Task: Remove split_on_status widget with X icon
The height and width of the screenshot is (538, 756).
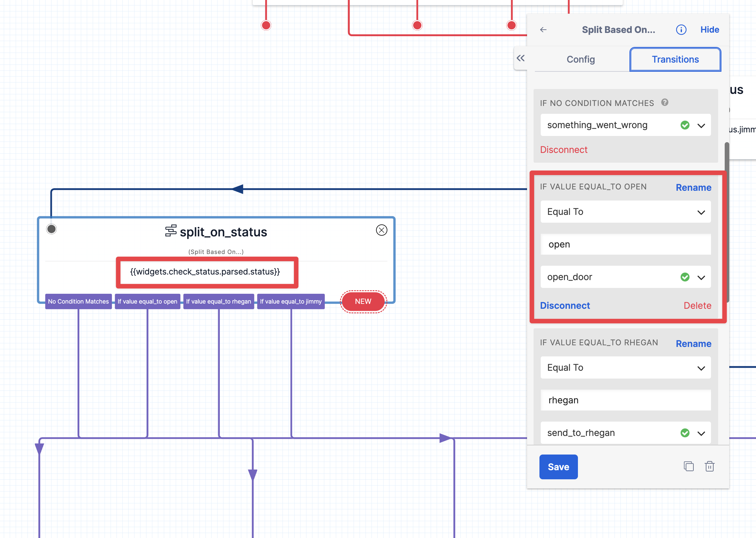Action: coord(381,230)
